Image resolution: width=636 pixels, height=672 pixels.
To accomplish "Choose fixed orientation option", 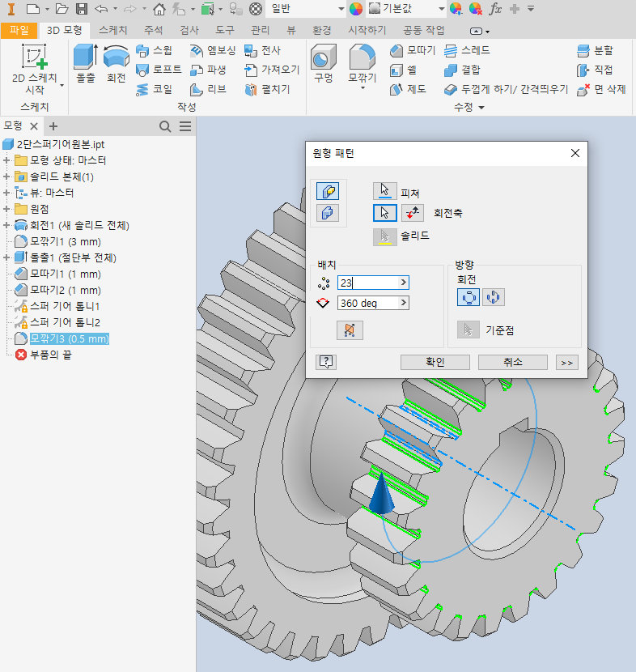I will click(x=494, y=297).
